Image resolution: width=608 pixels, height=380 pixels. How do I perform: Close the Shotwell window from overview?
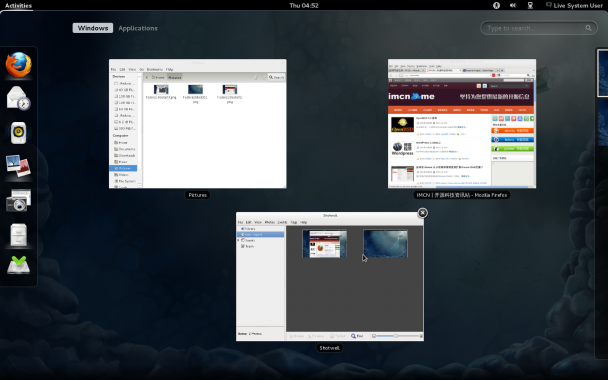pyautogui.click(x=423, y=213)
